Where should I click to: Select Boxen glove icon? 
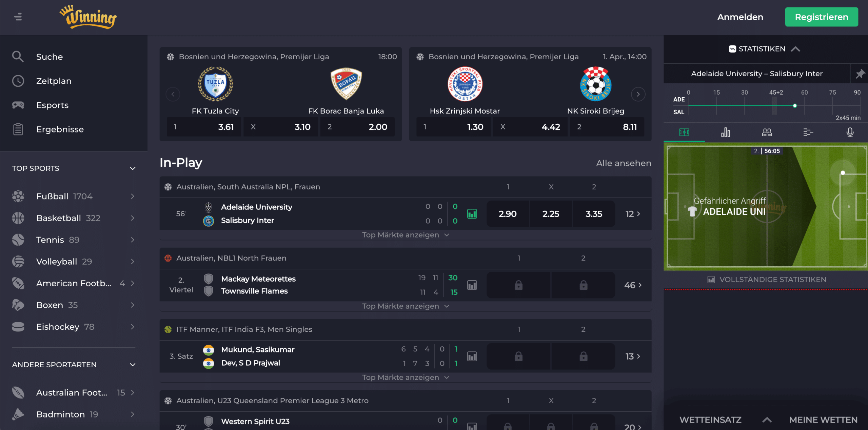pos(18,305)
